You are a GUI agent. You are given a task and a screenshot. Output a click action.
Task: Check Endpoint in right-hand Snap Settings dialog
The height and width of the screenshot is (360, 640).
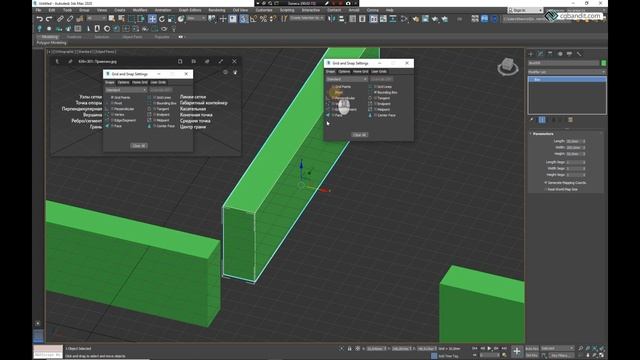pyautogui.click(x=376, y=104)
